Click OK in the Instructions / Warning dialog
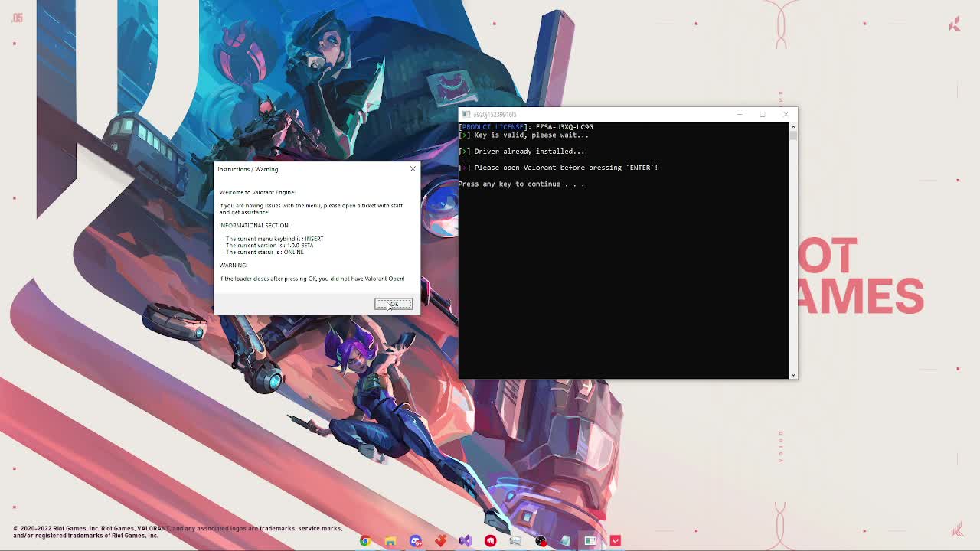 click(x=393, y=304)
